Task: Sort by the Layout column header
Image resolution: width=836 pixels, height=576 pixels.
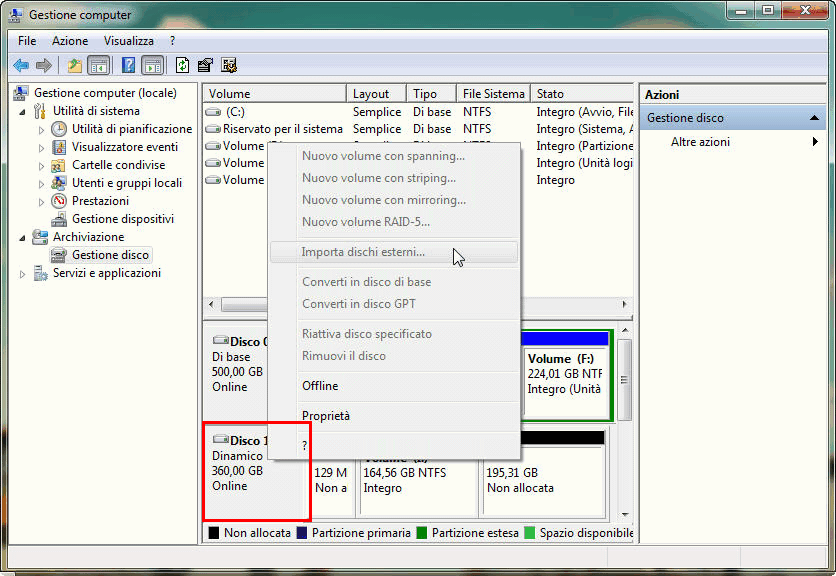Action: (376, 94)
